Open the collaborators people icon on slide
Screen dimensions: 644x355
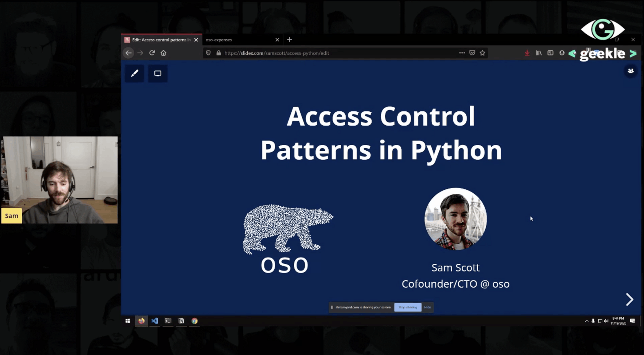coord(630,71)
